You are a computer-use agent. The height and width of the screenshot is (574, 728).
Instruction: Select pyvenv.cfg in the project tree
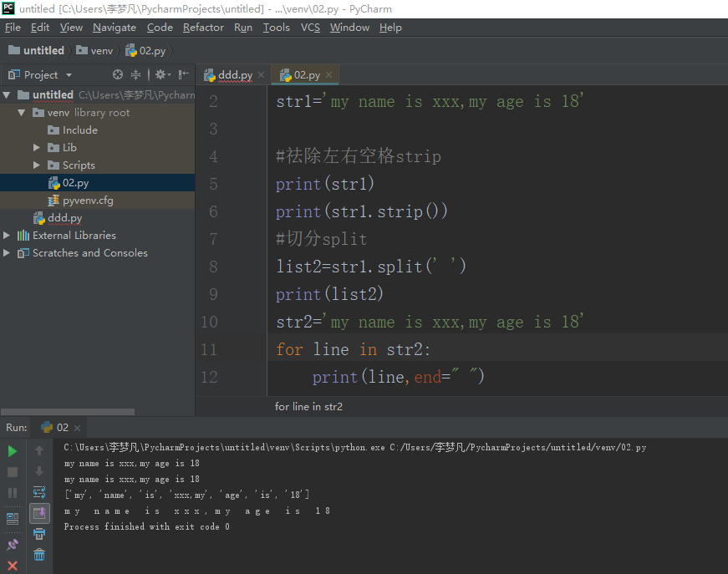coord(87,201)
